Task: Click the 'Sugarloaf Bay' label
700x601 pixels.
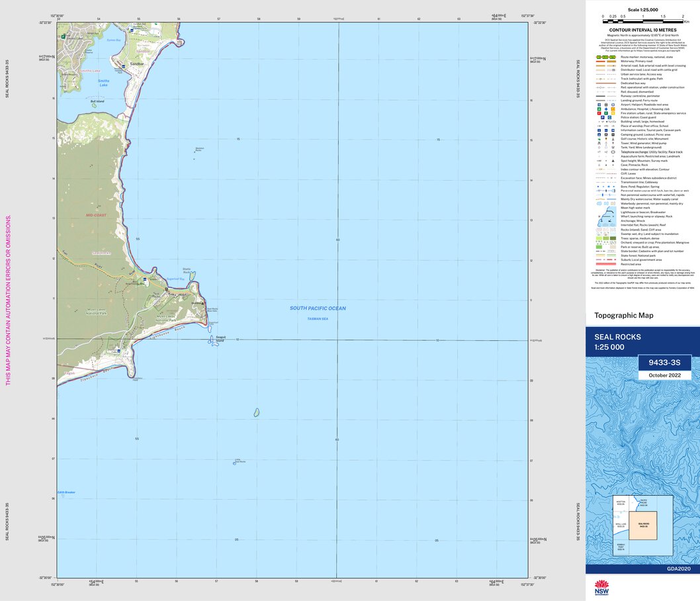Action: point(175,279)
